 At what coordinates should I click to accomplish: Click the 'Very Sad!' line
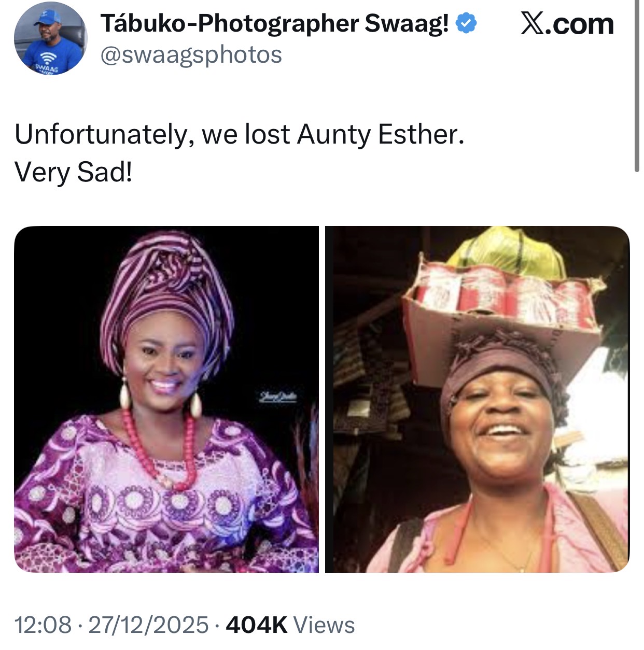74,172
